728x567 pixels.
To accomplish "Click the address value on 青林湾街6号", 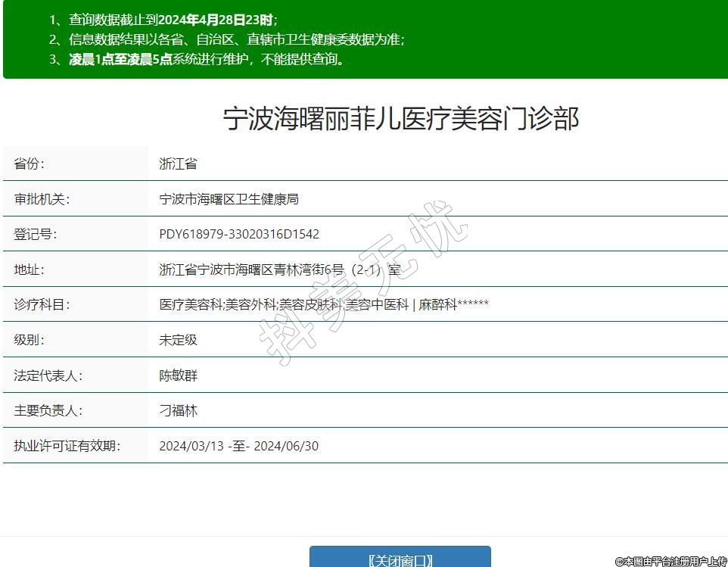I will pyautogui.click(x=279, y=269).
